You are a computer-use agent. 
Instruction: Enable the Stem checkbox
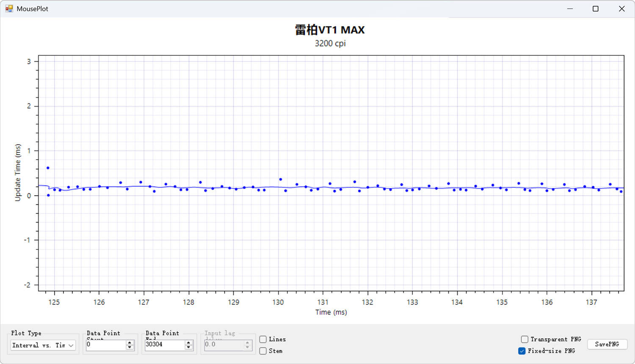coord(263,351)
